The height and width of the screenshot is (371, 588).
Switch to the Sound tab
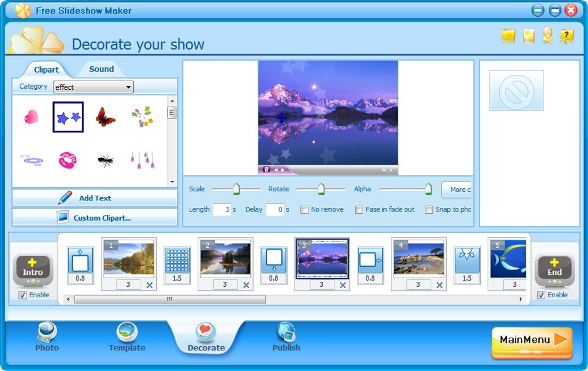click(x=101, y=69)
